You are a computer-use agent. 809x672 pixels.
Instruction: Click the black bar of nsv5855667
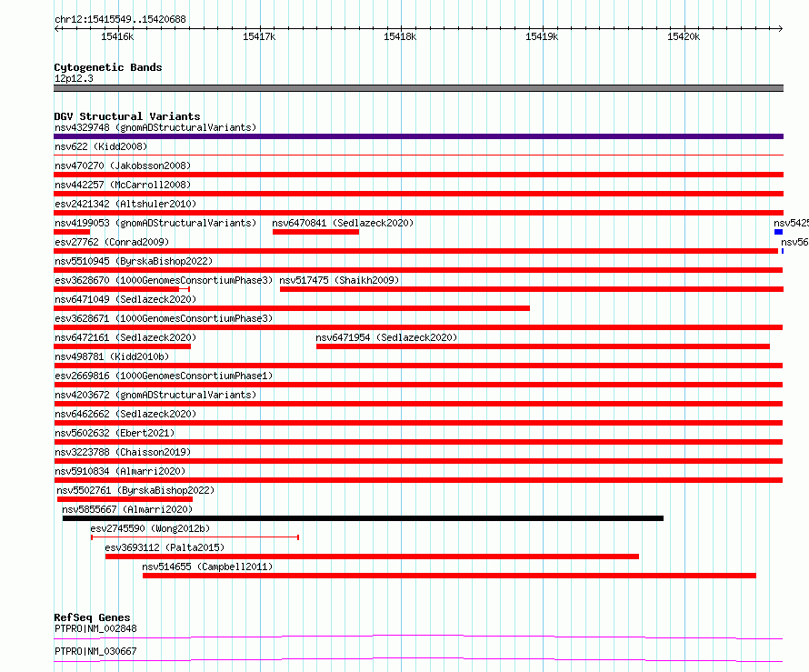tap(363, 518)
